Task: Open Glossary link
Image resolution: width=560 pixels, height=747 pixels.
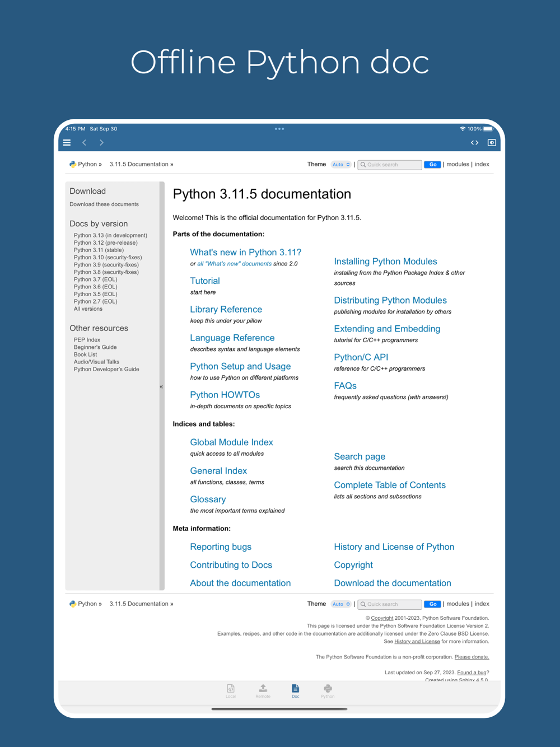Action: [x=208, y=499]
